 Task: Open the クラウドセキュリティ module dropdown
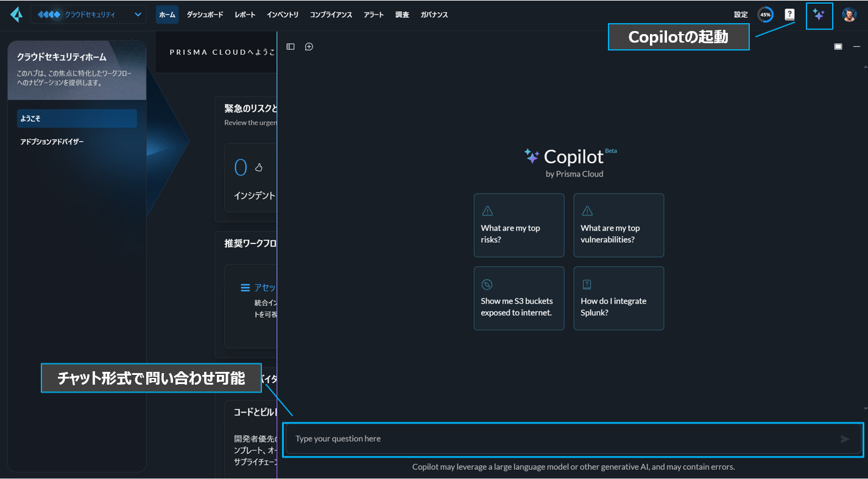click(x=88, y=15)
